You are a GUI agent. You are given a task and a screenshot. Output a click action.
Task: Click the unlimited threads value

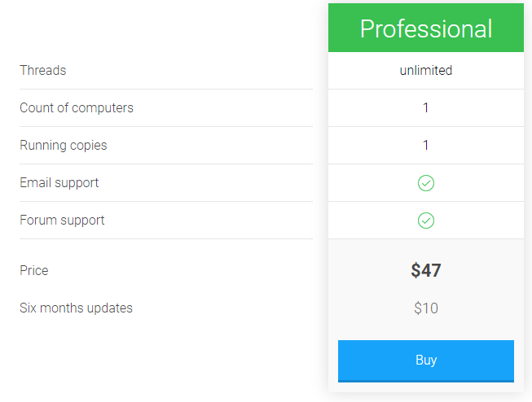tap(426, 70)
